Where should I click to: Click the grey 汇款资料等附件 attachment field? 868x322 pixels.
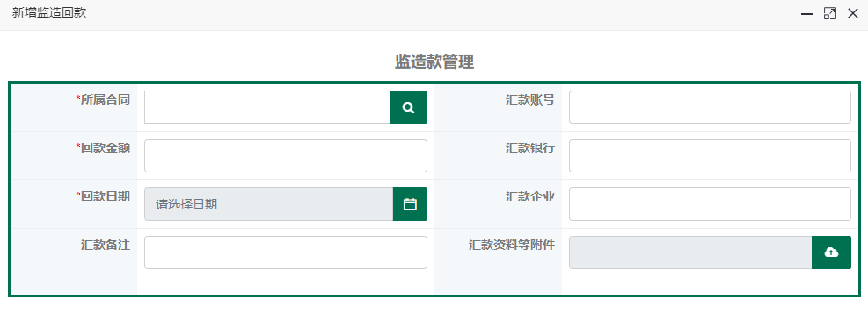click(x=691, y=252)
